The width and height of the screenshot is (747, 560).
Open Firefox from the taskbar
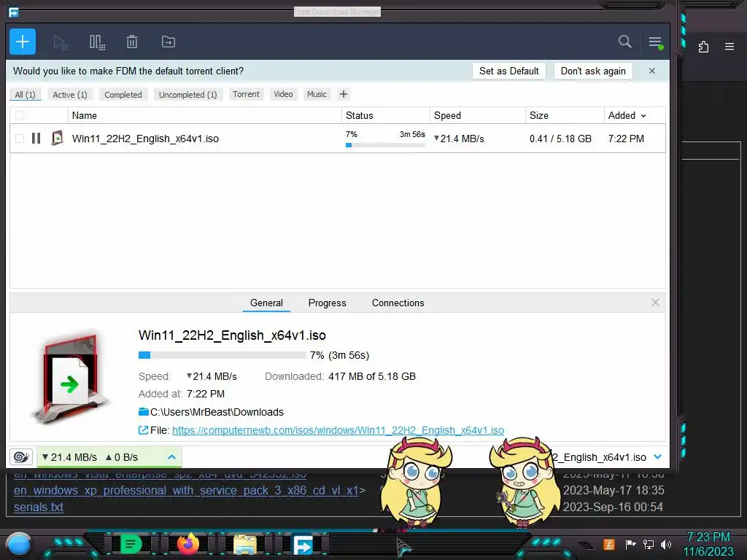(187, 544)
